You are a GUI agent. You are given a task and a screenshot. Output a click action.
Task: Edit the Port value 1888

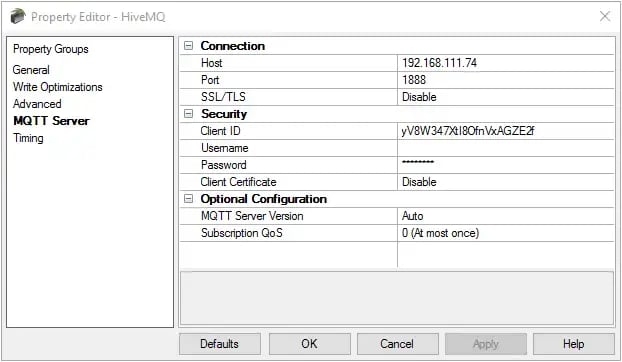(x=505, y=80)
